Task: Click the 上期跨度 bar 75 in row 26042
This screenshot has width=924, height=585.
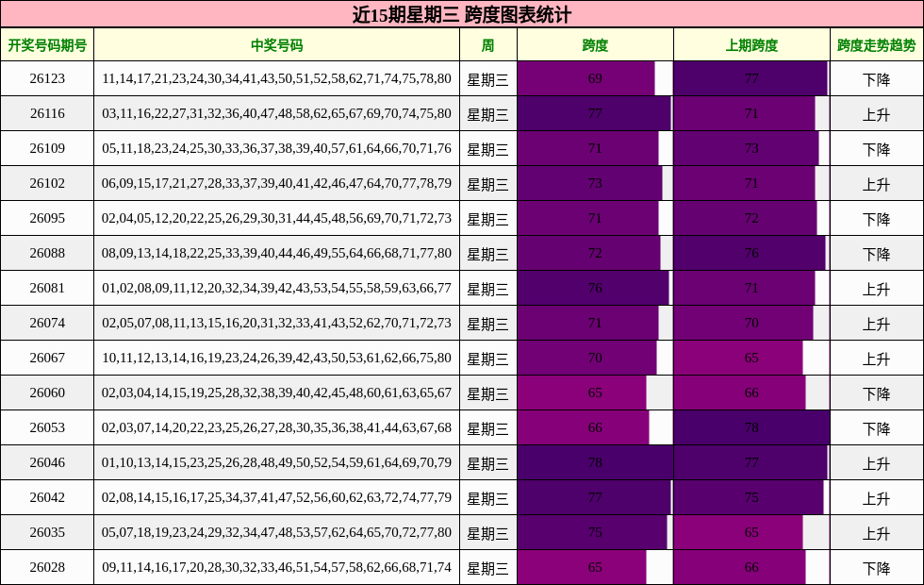Action: pyautogui.click(x=749, y=497)
